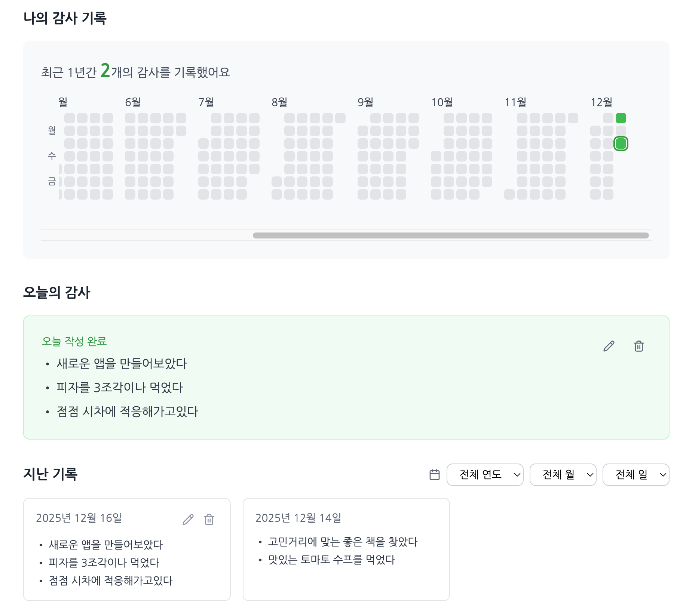Click the 12월 month label in heatmap
This screenshot has width=683, height=616.
coord(601,102)
